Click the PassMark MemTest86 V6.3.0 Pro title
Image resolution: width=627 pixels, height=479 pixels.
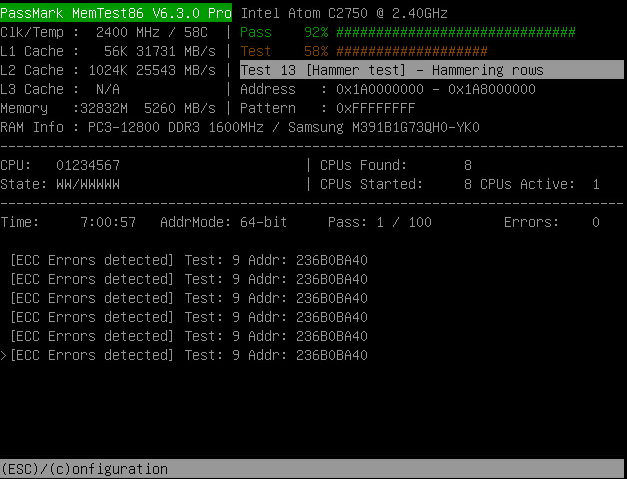116,13
